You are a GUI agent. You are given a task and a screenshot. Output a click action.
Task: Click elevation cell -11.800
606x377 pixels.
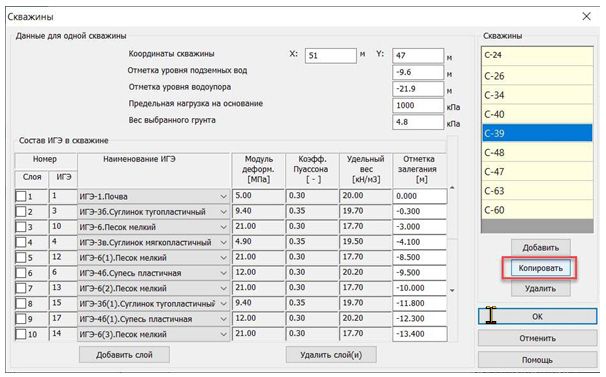[x=420, y=304]
